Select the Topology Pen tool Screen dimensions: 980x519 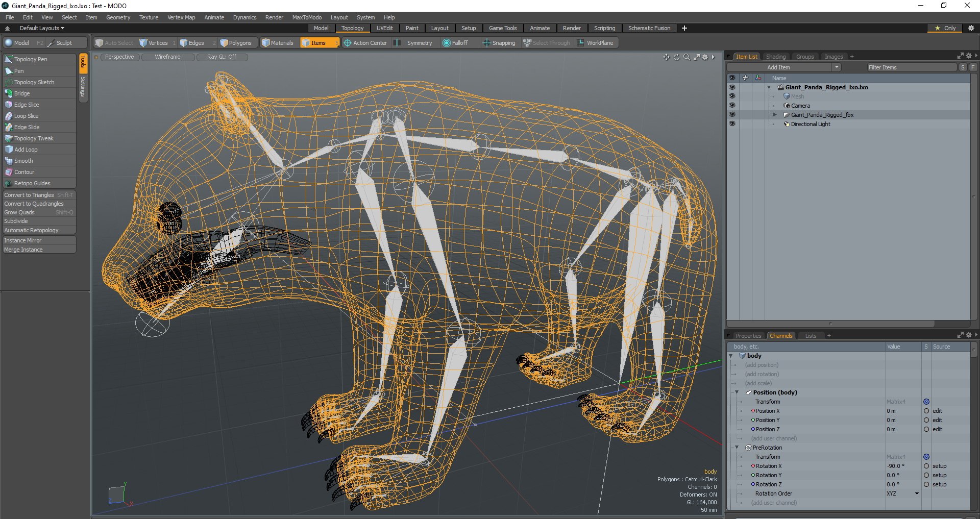pyautogui.click(x=39, y=59)
